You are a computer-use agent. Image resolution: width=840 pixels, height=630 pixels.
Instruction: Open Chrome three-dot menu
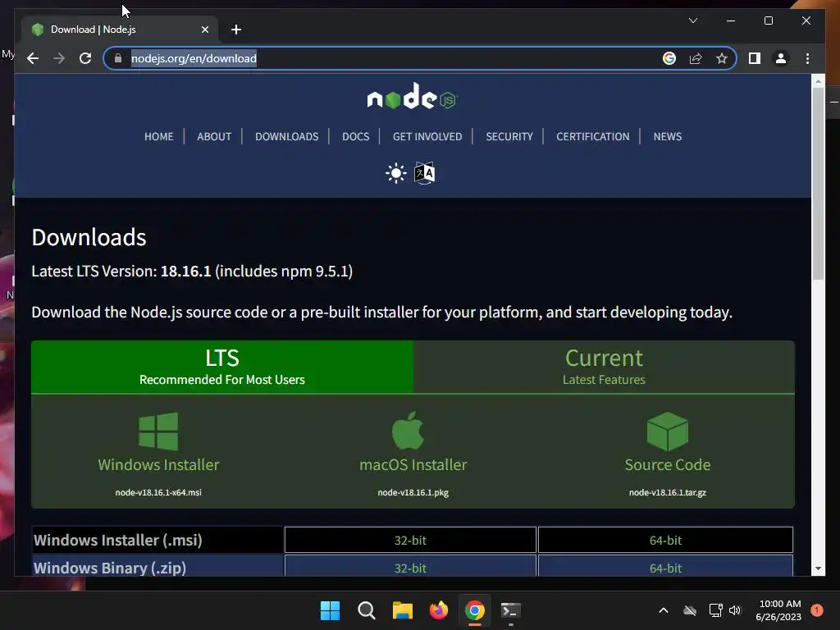(807, 58)
